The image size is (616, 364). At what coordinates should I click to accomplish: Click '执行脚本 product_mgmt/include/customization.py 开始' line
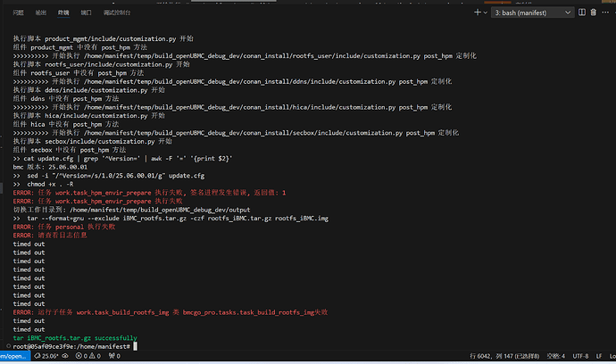pos(103,38)
